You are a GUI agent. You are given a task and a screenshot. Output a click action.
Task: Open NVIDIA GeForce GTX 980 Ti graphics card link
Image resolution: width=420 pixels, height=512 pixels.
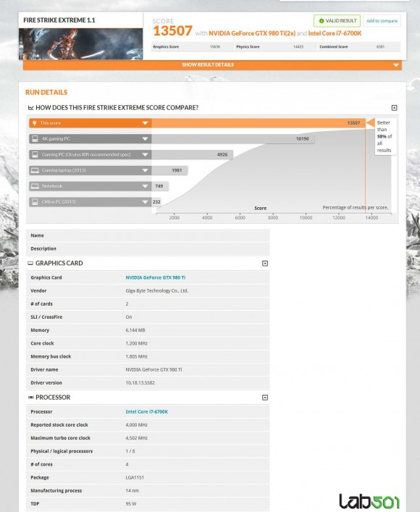click(156, 277)
